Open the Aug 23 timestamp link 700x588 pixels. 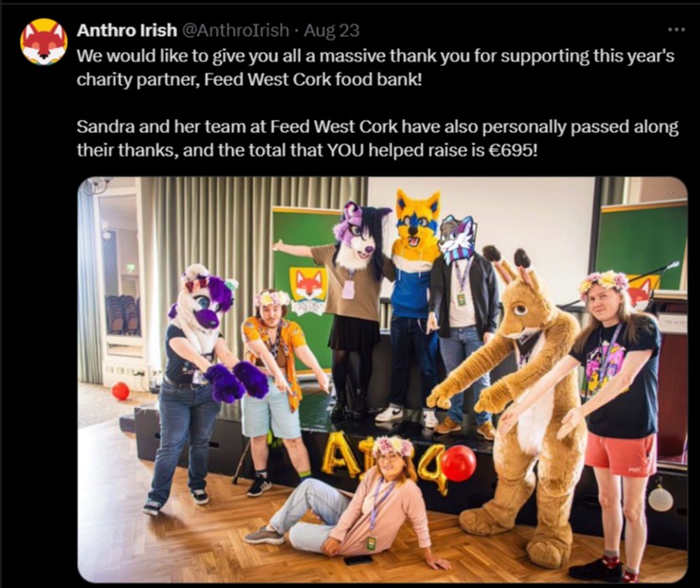331,30
